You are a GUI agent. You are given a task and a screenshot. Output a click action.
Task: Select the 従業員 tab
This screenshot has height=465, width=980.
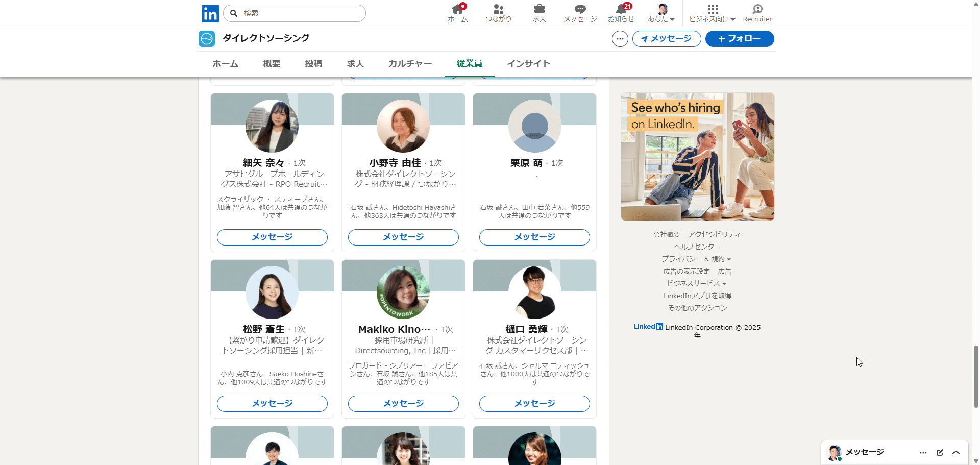point(470,64)
